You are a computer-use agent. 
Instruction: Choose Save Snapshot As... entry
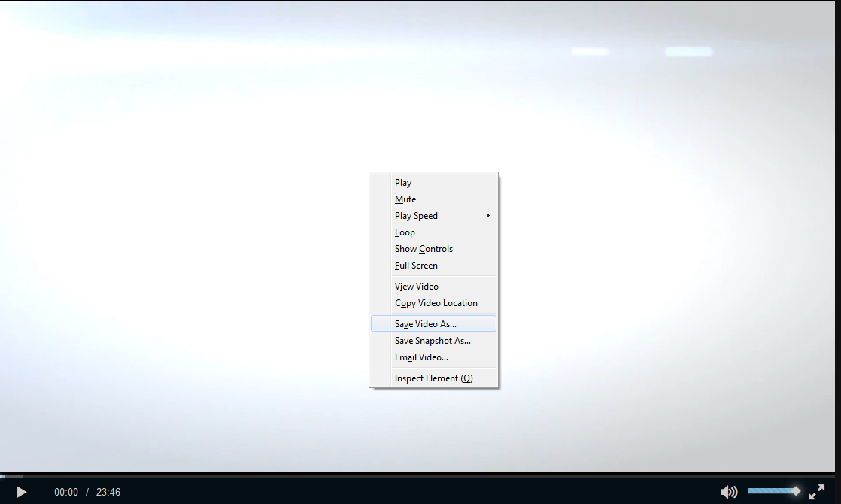(433, 341)
